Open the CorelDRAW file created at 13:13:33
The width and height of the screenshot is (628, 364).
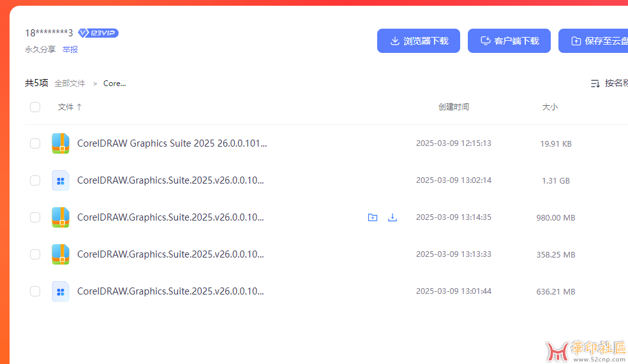[x=170, y=254]
